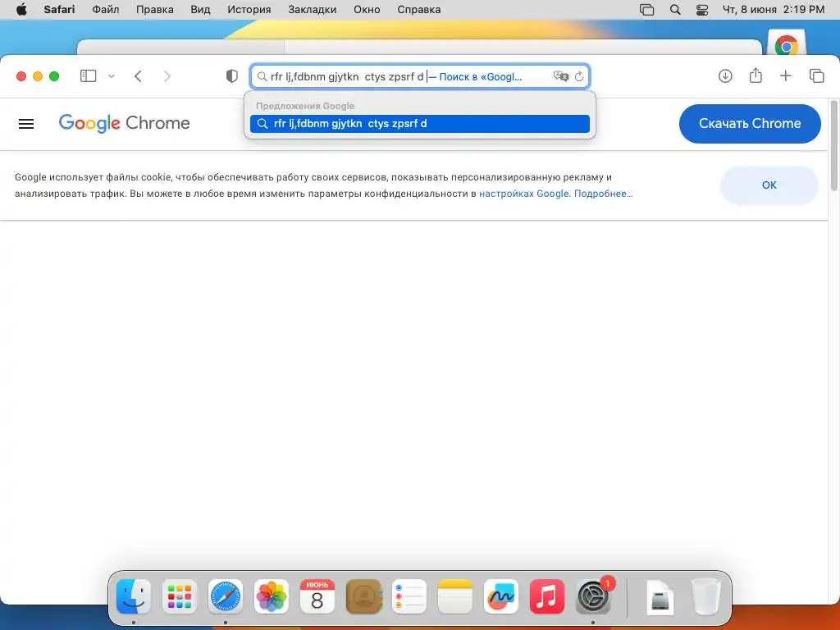
Task: Open Safari from the Dock
Action: [x=226, y=596]
